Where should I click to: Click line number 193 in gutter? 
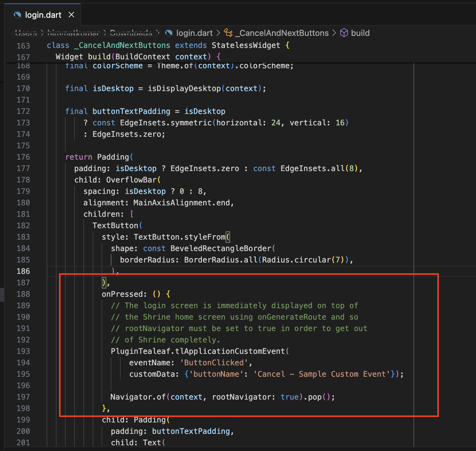pyautogui.click(x=23, y=351)
